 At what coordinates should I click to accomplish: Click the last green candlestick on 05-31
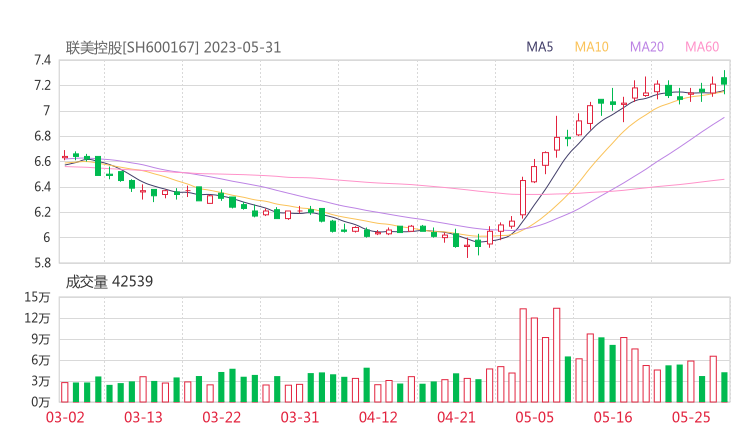pyautogui.click(x=724, y=81)
